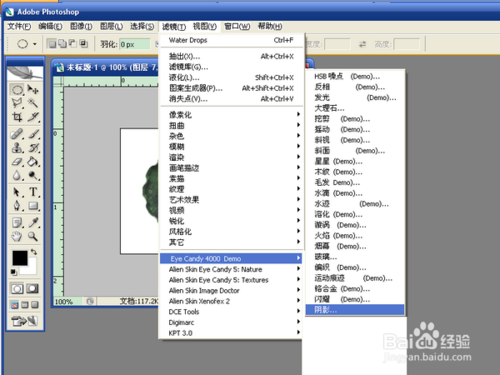Jump to ImageReady button in toolbox

[25, 321]
